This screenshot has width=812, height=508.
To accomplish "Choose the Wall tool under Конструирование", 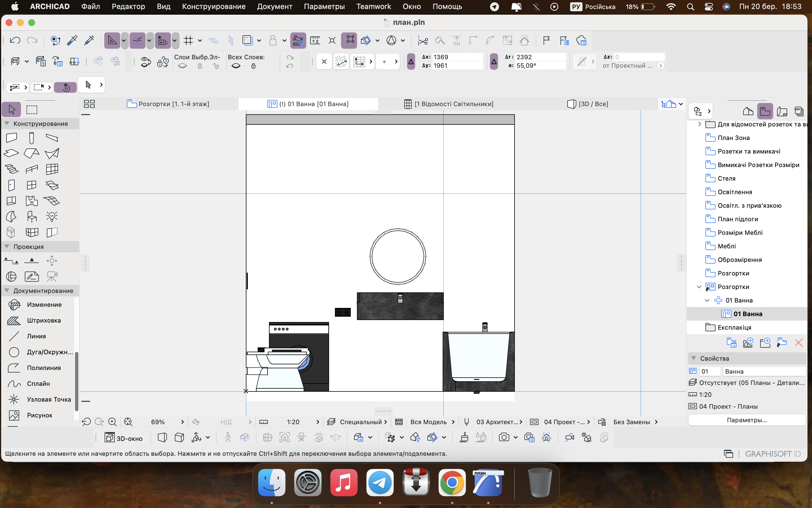I will point(11,138).
